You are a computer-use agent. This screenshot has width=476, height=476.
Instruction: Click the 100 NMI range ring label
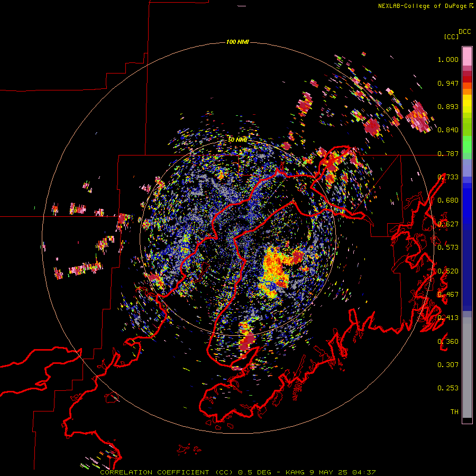[237, 42]
